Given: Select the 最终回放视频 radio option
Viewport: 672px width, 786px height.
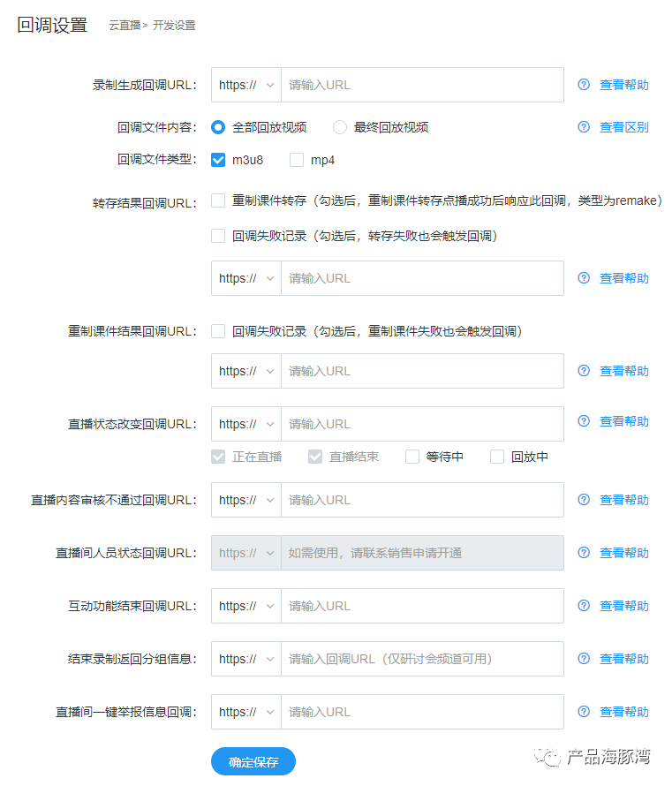Looking at the screenshot, I should tap(340, 127).
